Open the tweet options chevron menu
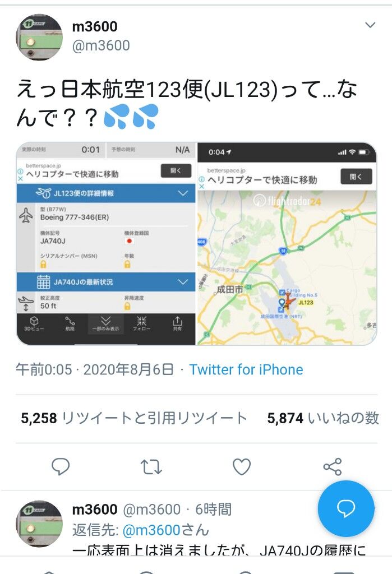392x574 pixels. coord(370,25)
